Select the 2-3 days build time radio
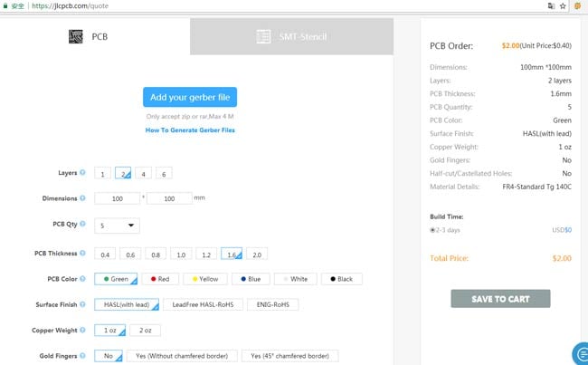The image size is (588, 365). 432,230
